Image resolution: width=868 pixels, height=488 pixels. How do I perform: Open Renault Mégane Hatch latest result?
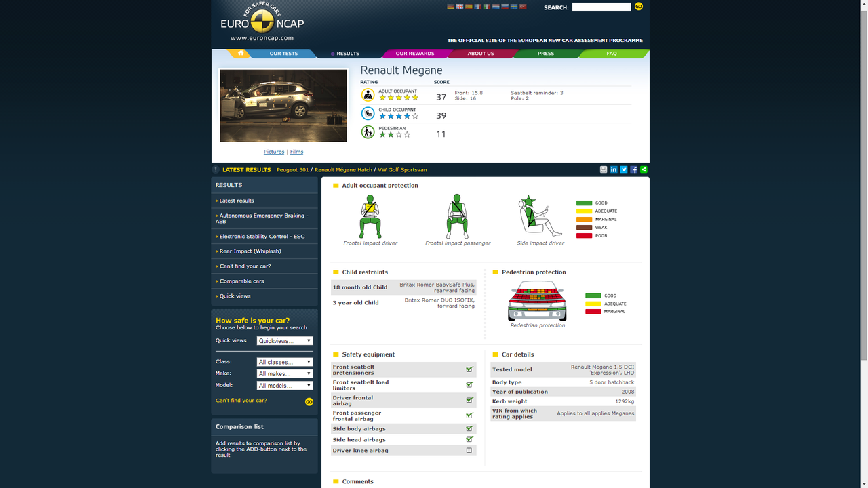click(x=343, y=169)
